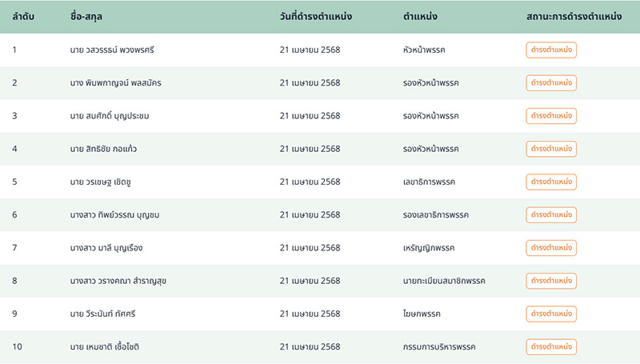Select the name นางสาว มาลี บุญเรือง
Viewport: 640px width, 364px height.
pyautogui.click(x=106, y=248)
